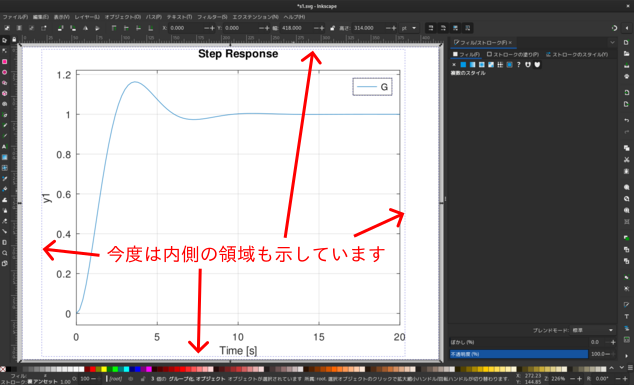Viewport: 634px width, 385px height.
Task: Switch to ストロークの塗り(P) tab
Action: coord(513,54)
